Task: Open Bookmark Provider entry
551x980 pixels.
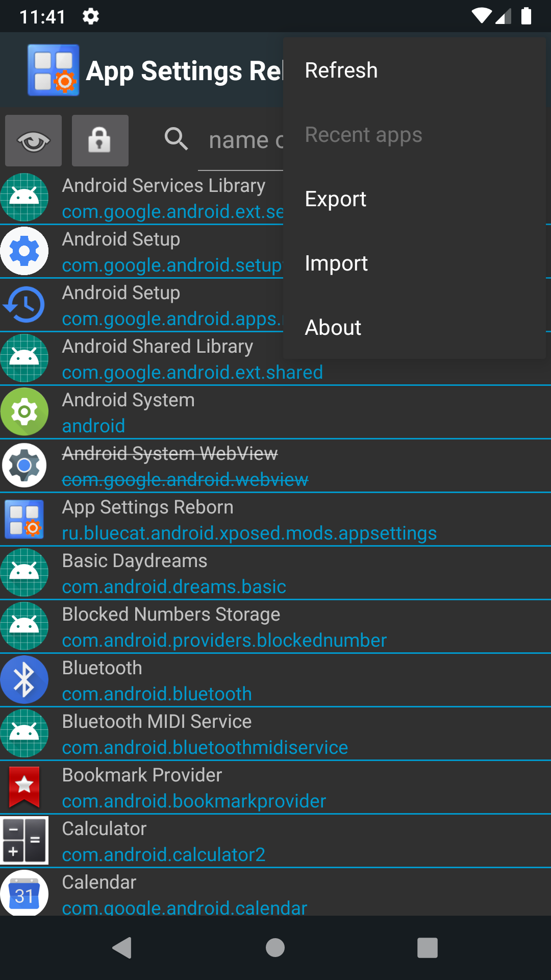Action: point(275,788)
